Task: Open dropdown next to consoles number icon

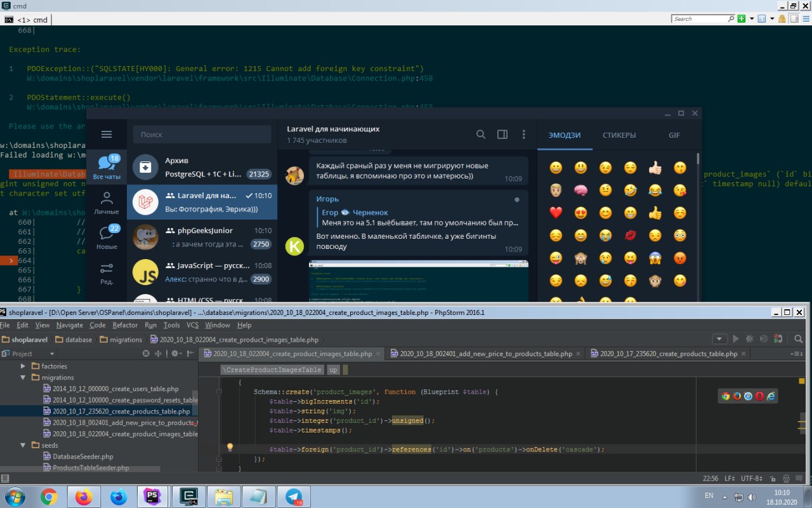Action: tap(771, 19)
